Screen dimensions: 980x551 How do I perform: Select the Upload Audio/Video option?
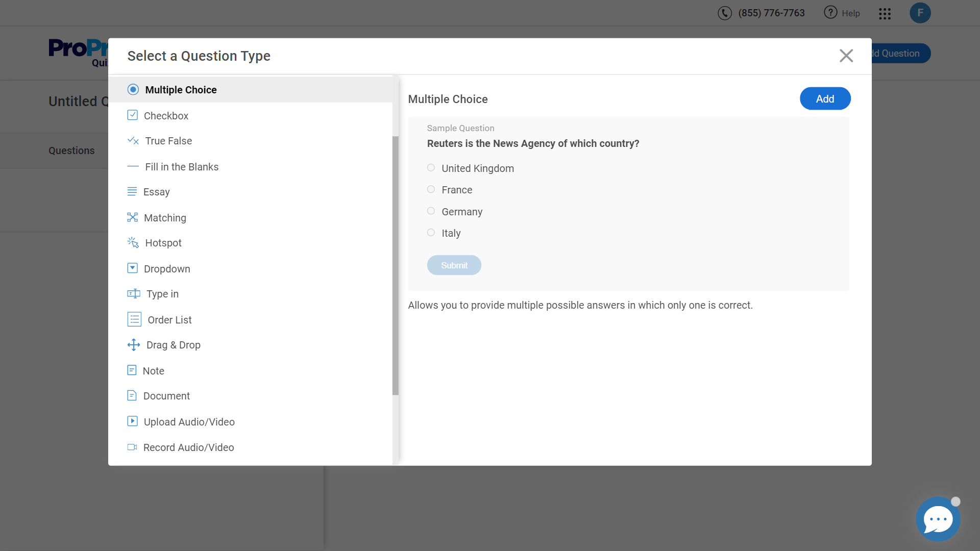pos(189,422)
